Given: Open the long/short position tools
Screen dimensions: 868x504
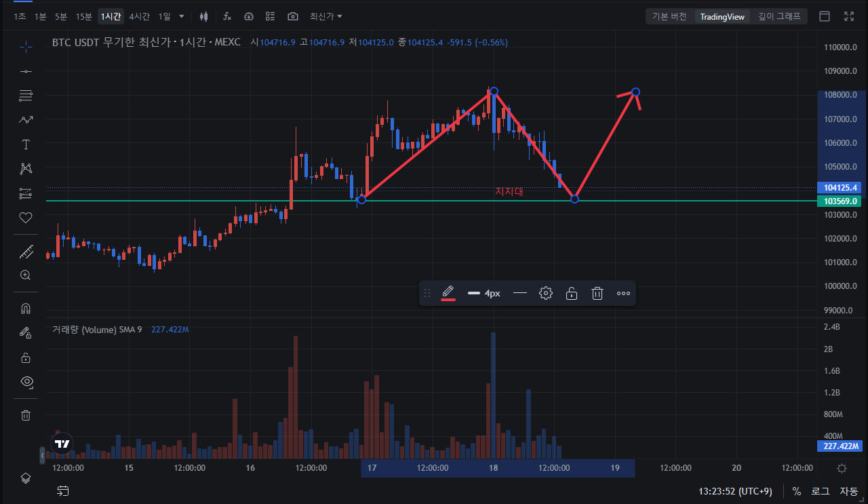Looking at the screenshot, I should (x=26, y=193).
